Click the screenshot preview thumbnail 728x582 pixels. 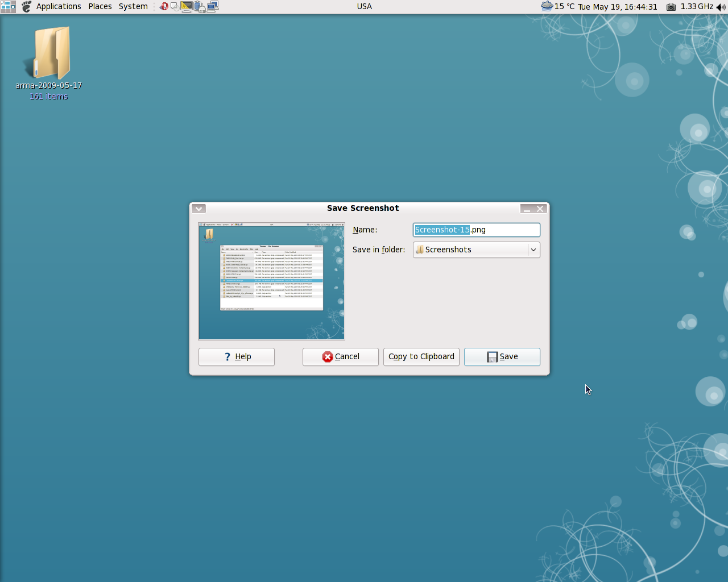click(x=272, y=281)
